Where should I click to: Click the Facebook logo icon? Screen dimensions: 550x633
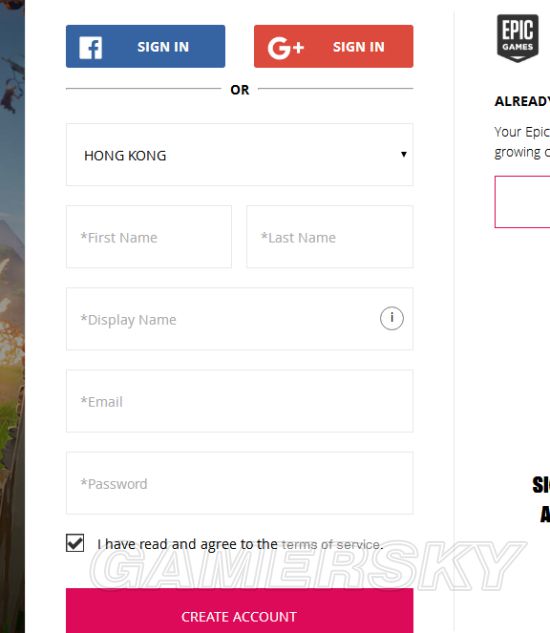pos(90,47)
